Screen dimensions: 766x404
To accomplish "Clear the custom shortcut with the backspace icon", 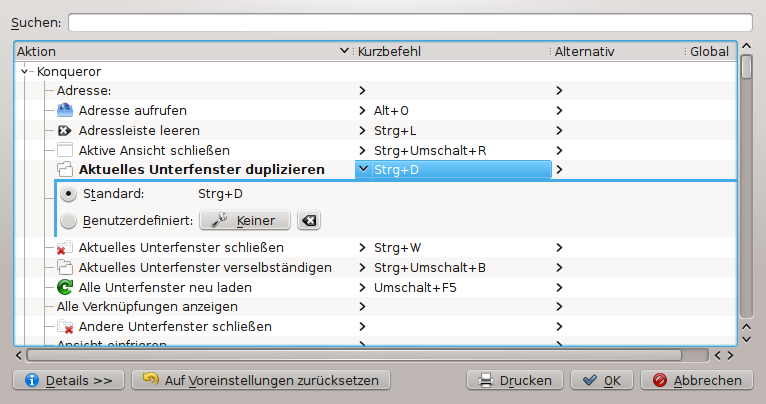I will click(309, 220).
